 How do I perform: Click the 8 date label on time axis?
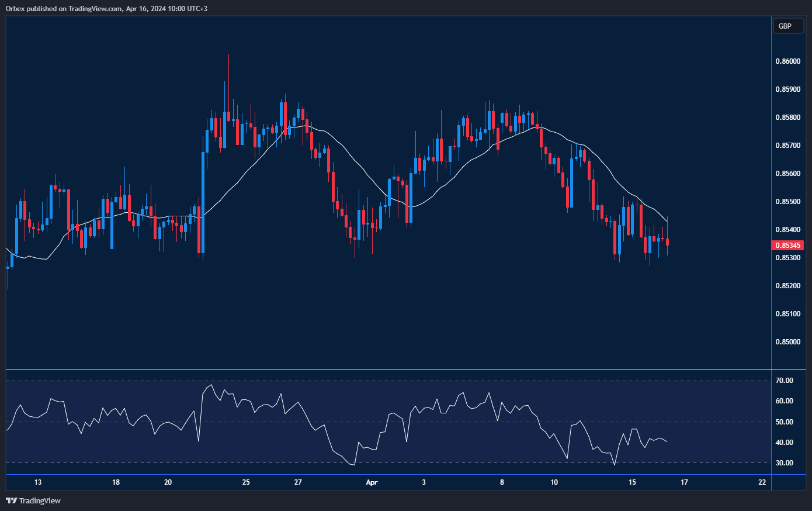click(502, 482)
